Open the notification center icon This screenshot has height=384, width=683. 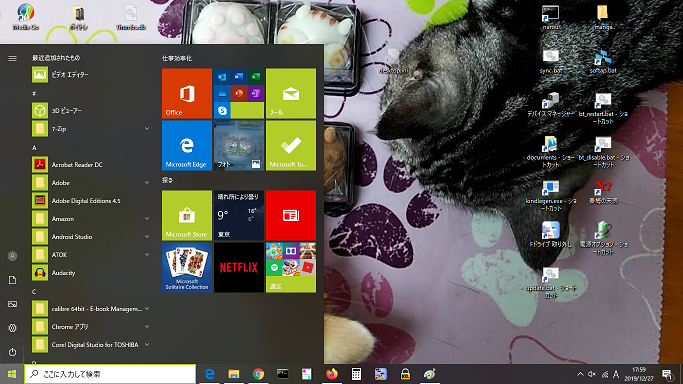coord(667,374)
